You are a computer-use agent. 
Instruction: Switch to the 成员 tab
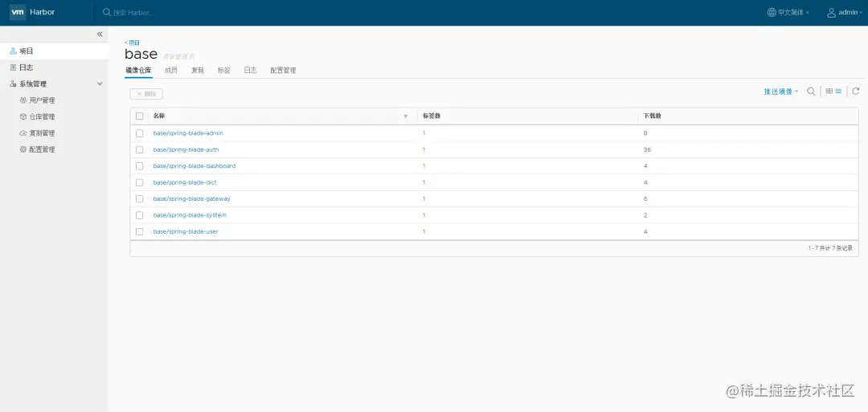(x=171, y=71)
